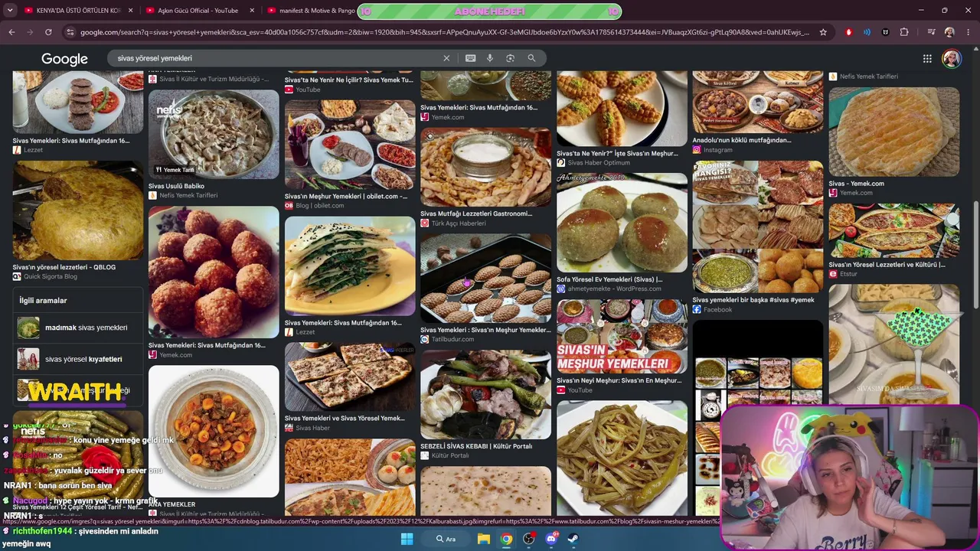View site information icon in address bar
This screenshot has height=551, width=980.
pyautogui.click(x=70, y=32)
